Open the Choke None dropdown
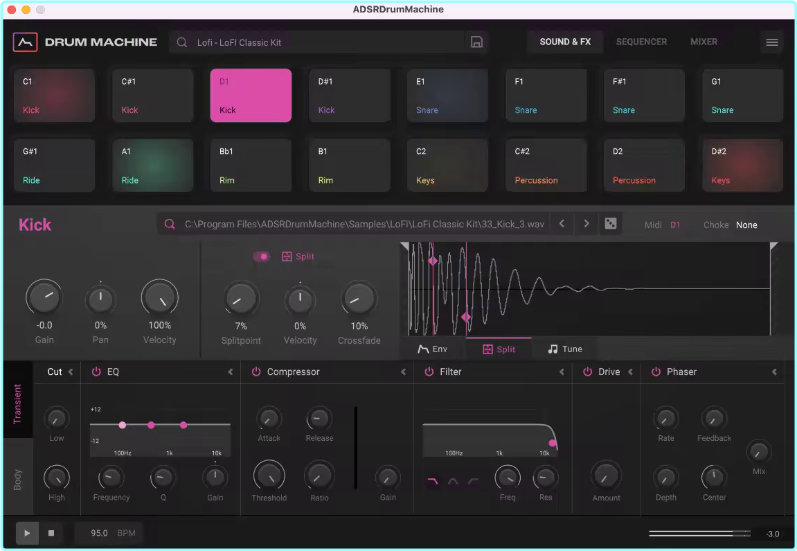 coord(747,225)
